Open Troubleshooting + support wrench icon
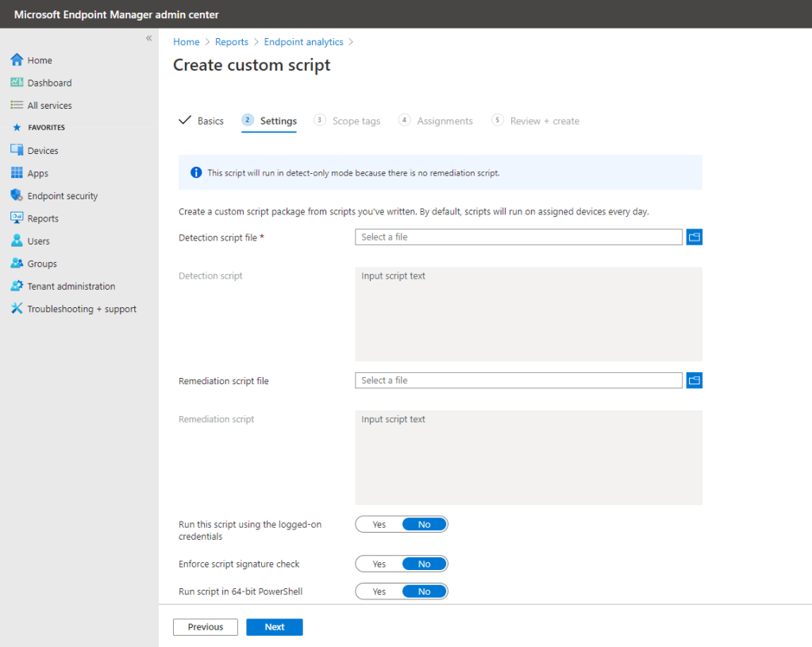 [17, 309]
